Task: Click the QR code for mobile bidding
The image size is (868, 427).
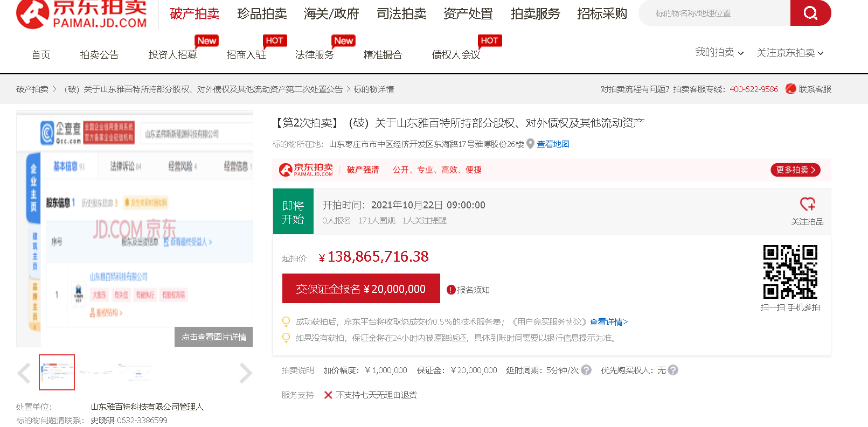Action: [x=790, y=271]
